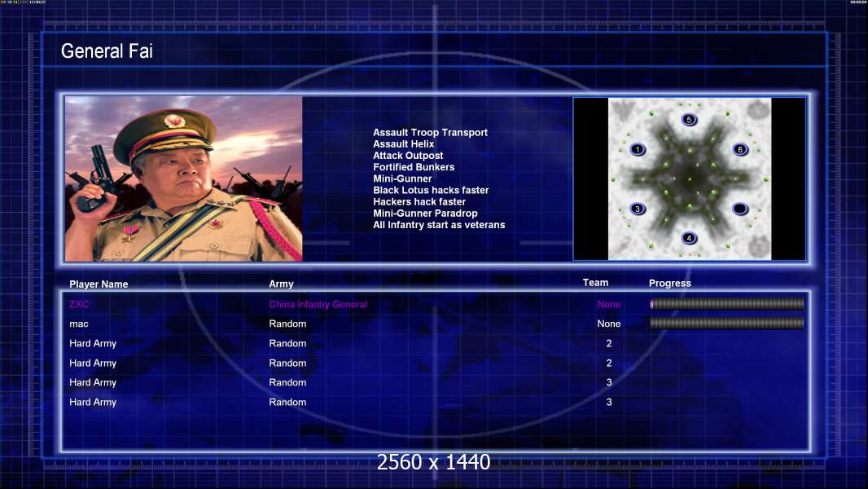868x489 pixels.
Task: Choose start position 5 marker
Action: [689, 120]
